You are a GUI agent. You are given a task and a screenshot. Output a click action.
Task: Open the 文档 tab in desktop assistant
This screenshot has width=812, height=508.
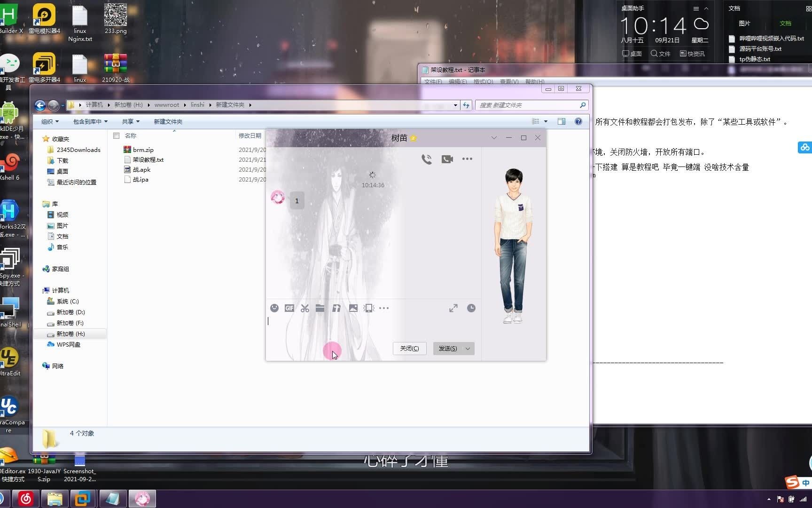(785, 24)
